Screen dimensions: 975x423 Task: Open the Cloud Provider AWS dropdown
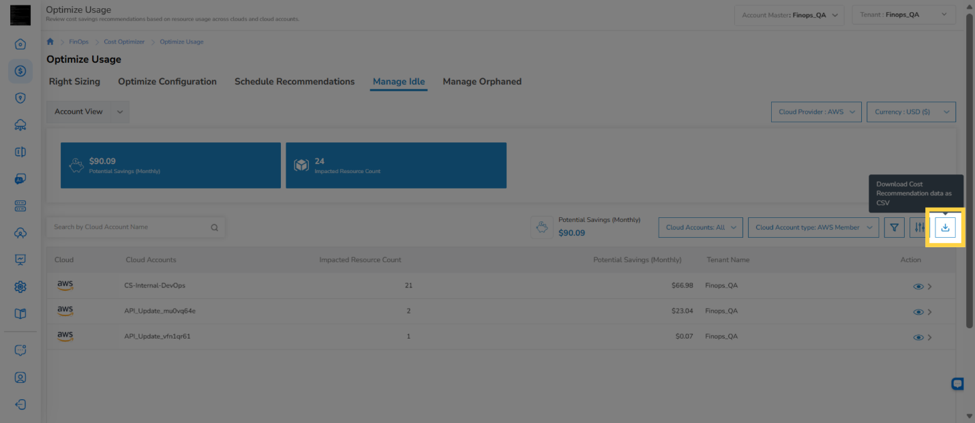816,112
